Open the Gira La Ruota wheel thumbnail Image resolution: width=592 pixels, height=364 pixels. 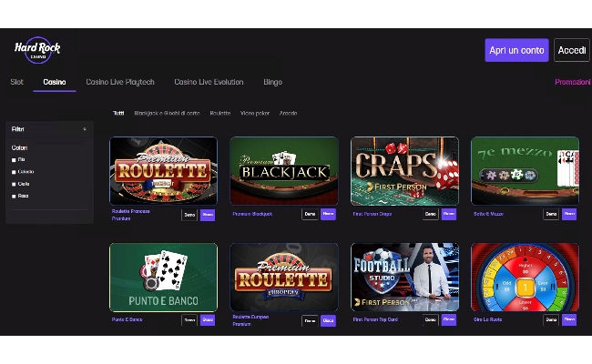(525, 278)
